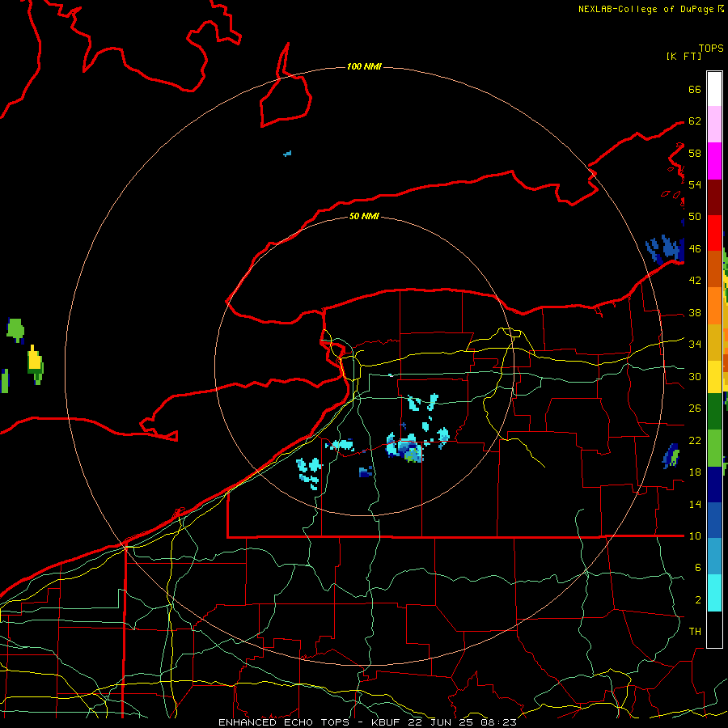Click the '46' legend value
Image resolution: width=728 pixels, height=728 pixels.
click(x=695, y=248)
